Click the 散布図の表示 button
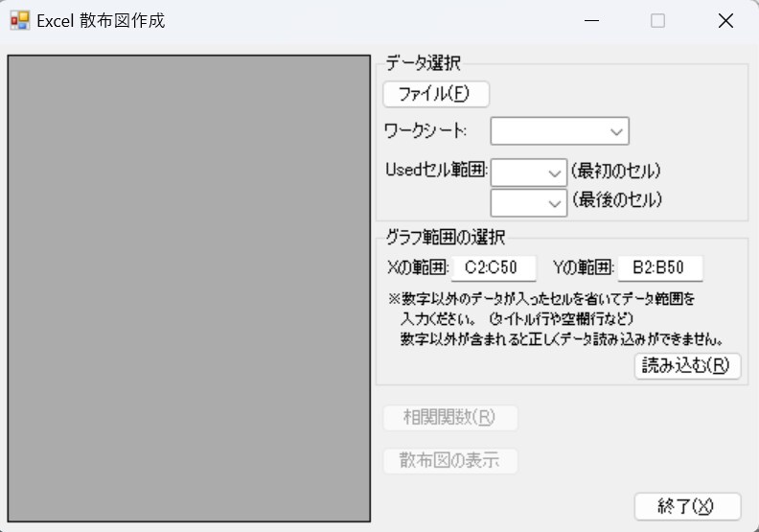The width and height of the screenshot is (759, 532). pyautogui.click(x=450, y=461)
